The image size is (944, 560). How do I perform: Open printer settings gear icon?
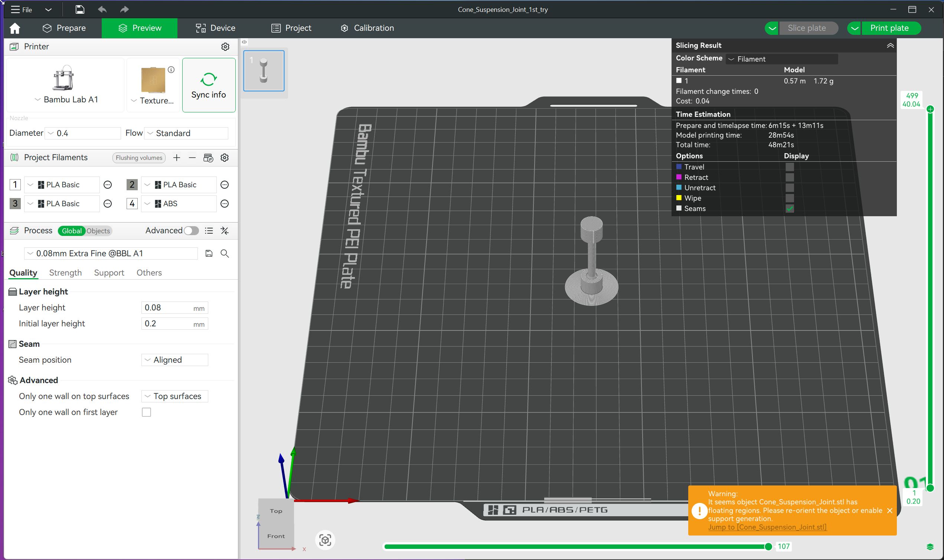point(225,46)
